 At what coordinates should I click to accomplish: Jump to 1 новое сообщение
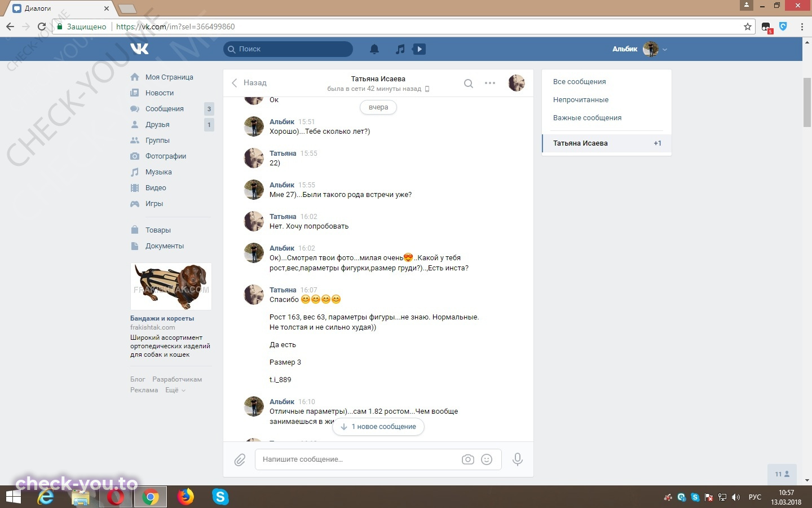coord(378,427)
